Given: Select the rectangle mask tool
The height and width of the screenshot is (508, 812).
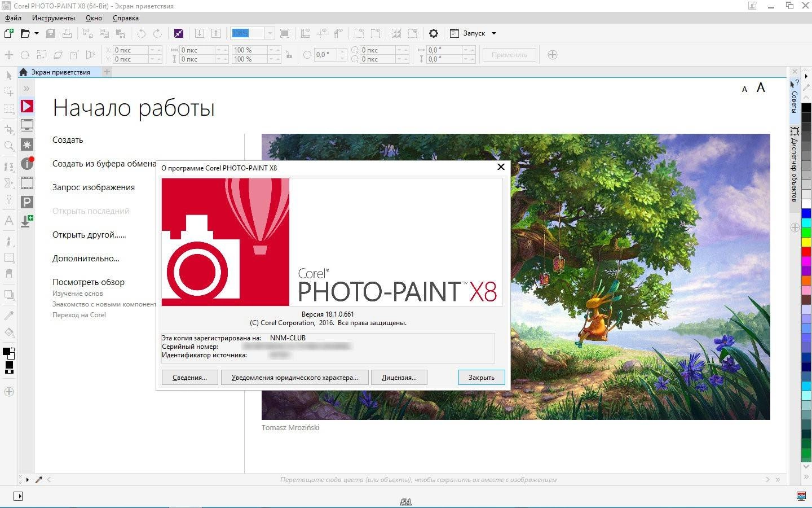Looking at the screenshot, I should pos(9,108).
